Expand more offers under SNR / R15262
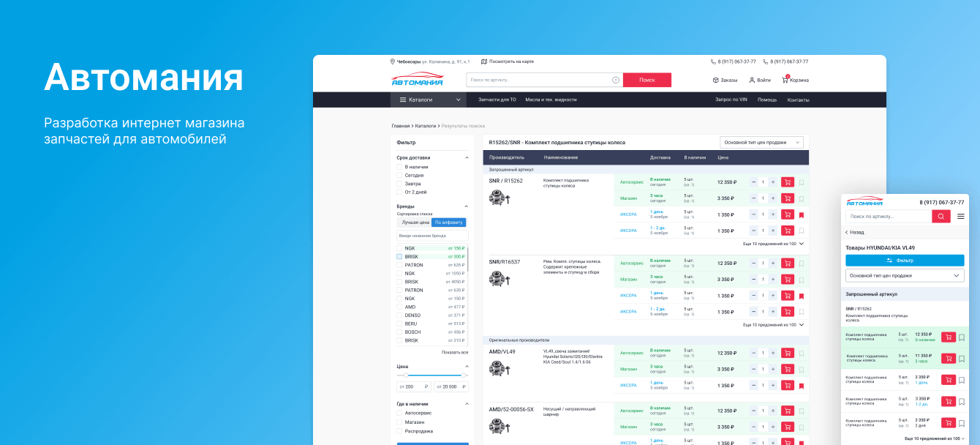This screenshot has height=445, width=980. (x=773, y=244)
